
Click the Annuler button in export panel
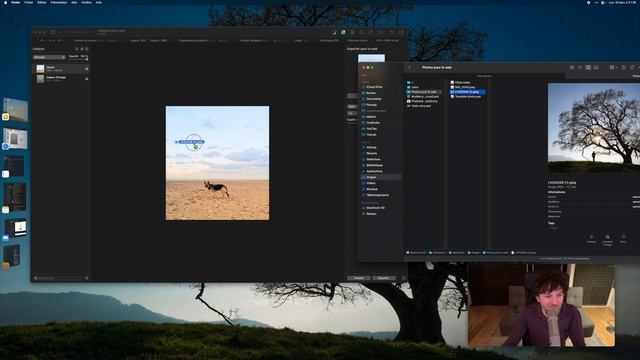point(359,278)
